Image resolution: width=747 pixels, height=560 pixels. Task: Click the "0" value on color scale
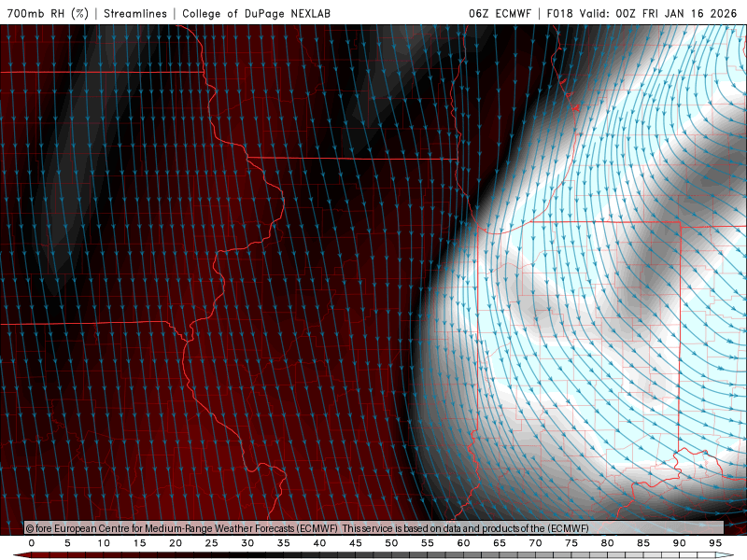pyautogui.click(x=32, y=543)
